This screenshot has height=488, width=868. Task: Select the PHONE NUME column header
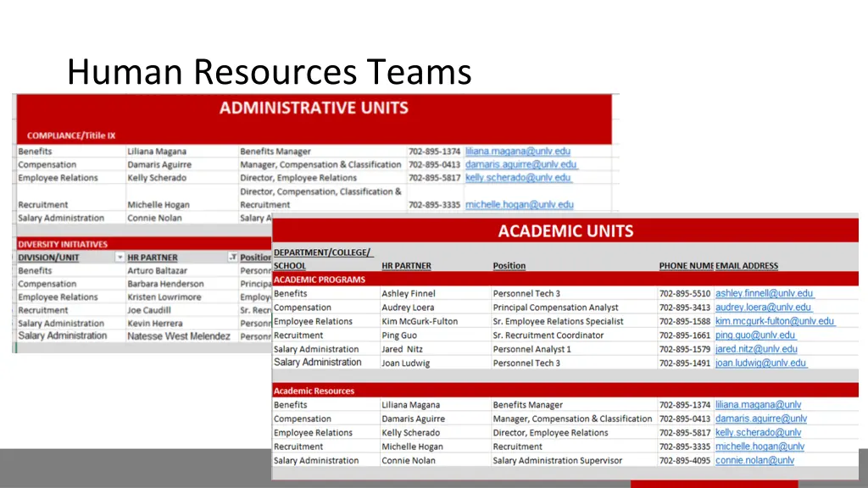tap(686, 265)
